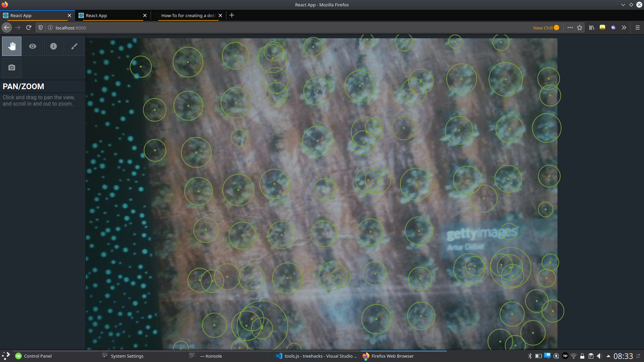Open Firefox hamburger menu

638,27
